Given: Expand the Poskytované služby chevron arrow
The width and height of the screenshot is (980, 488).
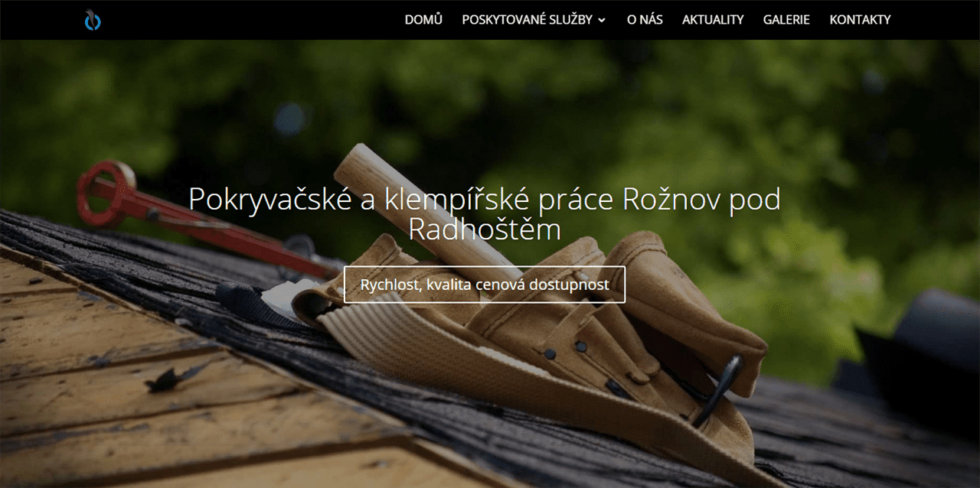Looking at the screenshot, I should (602, 21).
